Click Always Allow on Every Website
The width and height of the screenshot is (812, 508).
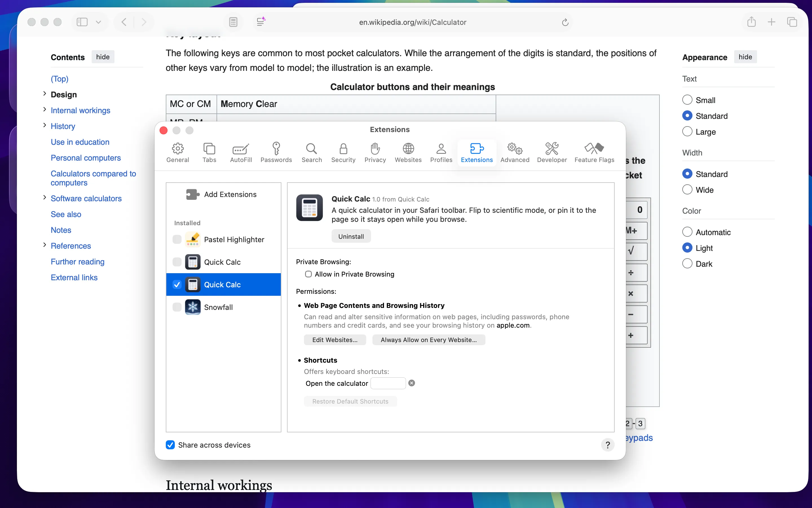pyautogui.click(x=429, y=340)
